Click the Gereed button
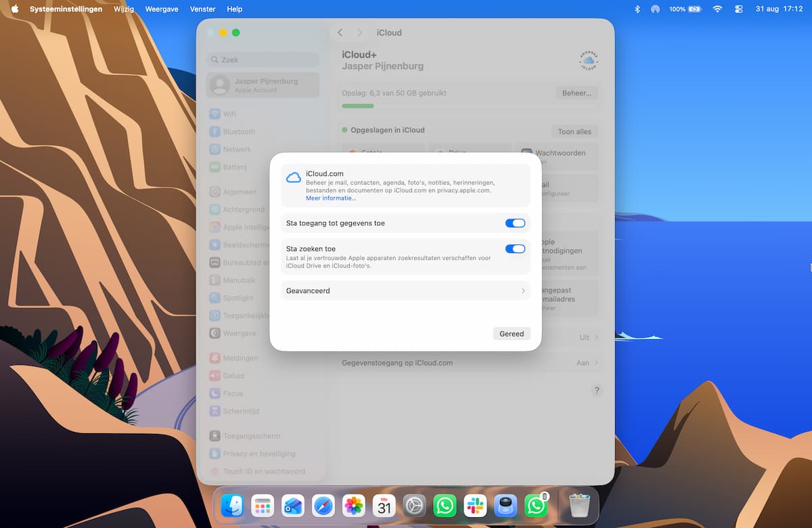Viewport: 812px width, 528px height. (512, 334)
